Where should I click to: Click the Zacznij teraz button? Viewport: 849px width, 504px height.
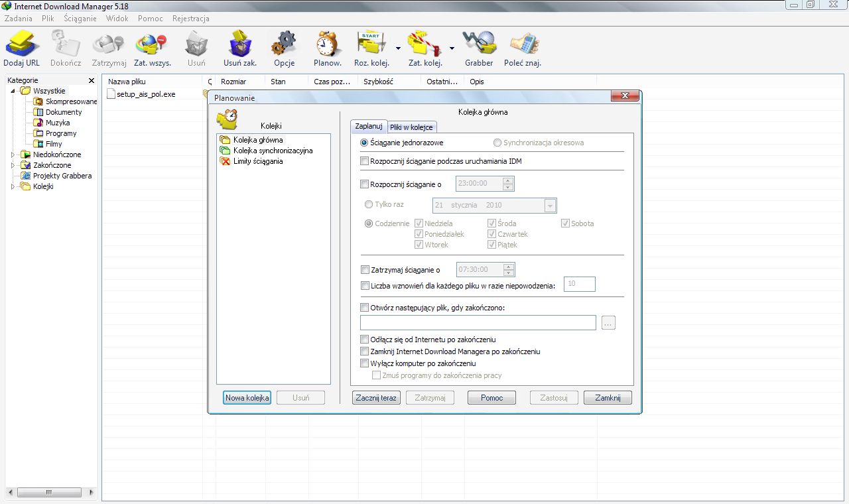[376, 398]
